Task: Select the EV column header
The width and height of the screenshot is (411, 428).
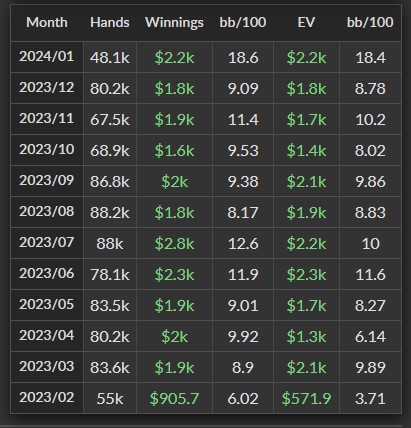Action: point(306,23)
